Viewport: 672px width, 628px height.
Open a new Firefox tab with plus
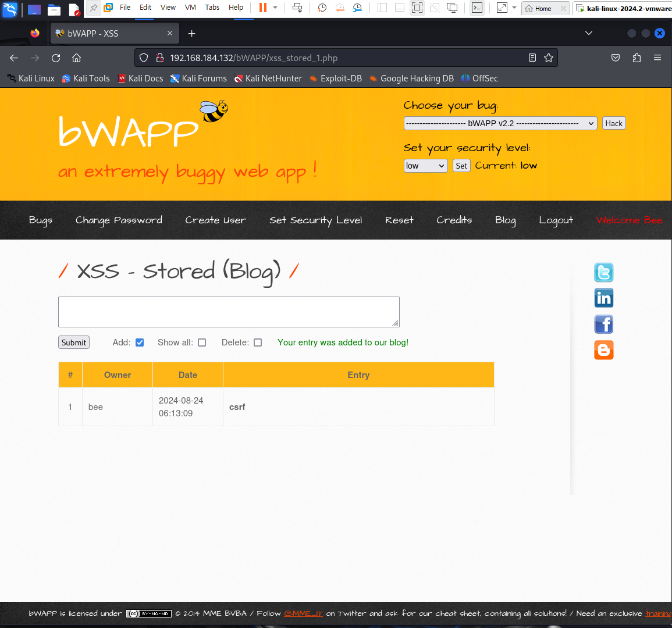coord(191,33)
